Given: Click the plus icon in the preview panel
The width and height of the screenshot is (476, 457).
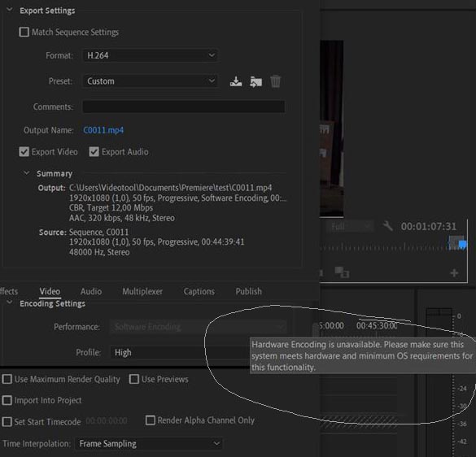Looking at the screenshot, I should click(454, 272).
